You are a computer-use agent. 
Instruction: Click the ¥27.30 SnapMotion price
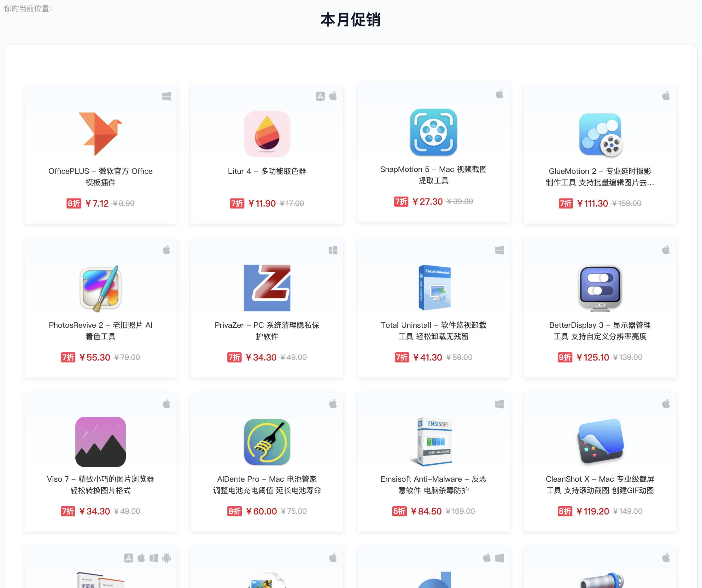[x=428, y=201]
